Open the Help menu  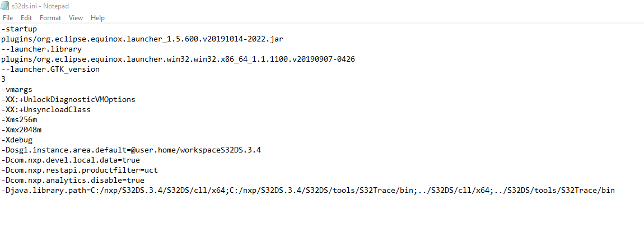point(97,18)
